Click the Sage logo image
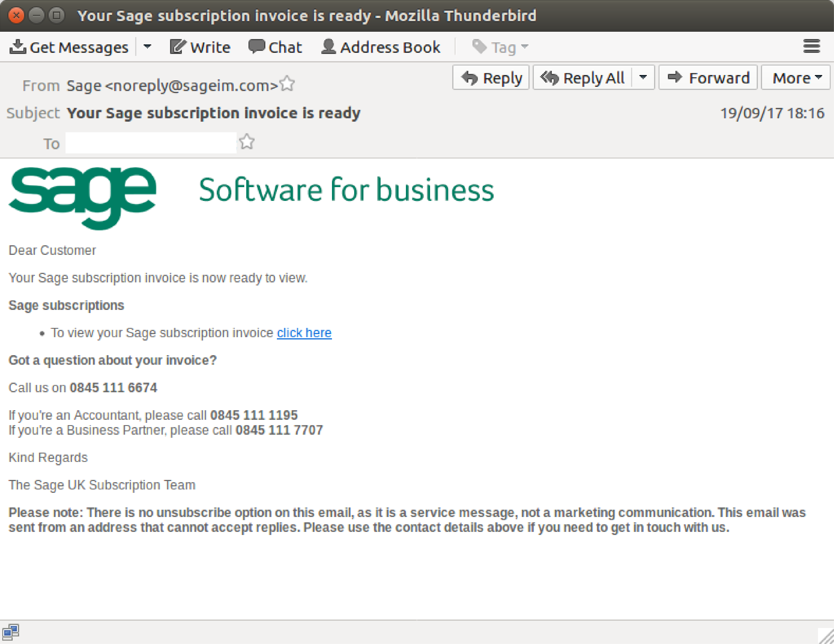The image size is (834, 644). [x=82, y=198]
